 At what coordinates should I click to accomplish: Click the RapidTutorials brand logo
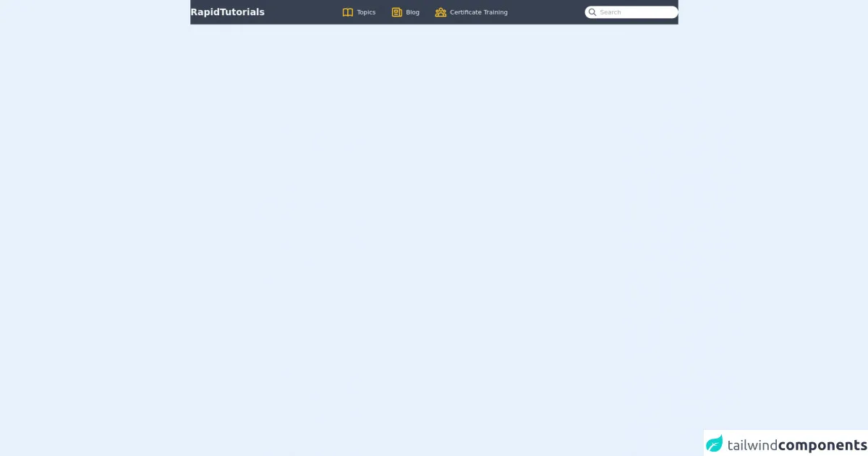227,12
